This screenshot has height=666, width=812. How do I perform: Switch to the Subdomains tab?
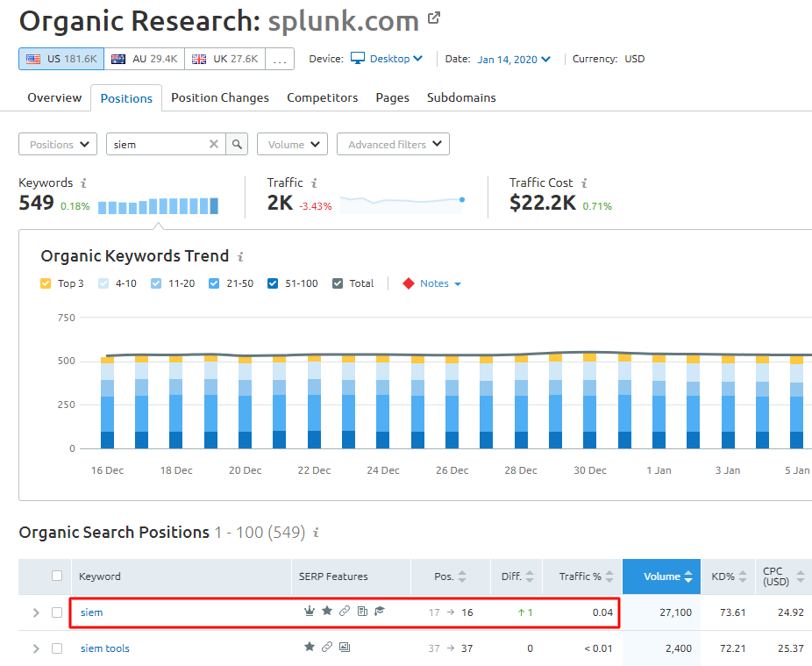461,97
